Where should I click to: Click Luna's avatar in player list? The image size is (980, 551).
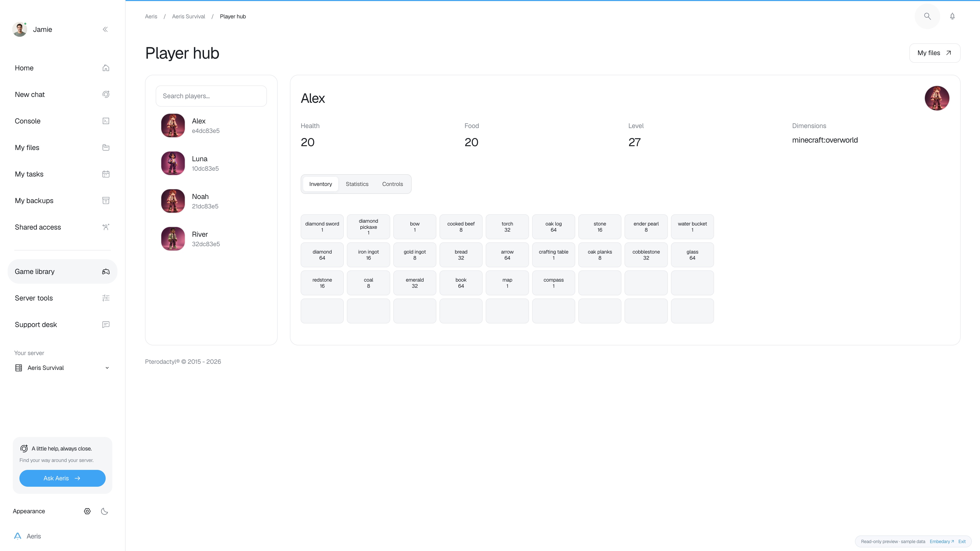click(x=173, y=163)
